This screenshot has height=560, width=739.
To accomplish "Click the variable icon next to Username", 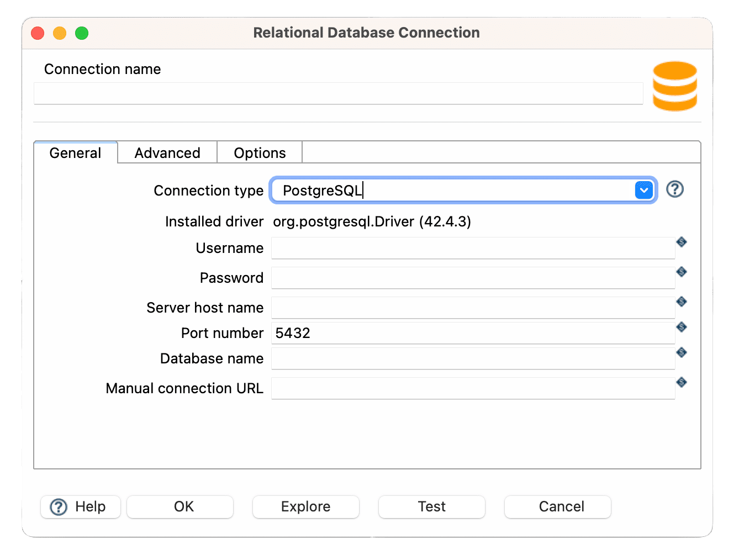I will 682,242.
